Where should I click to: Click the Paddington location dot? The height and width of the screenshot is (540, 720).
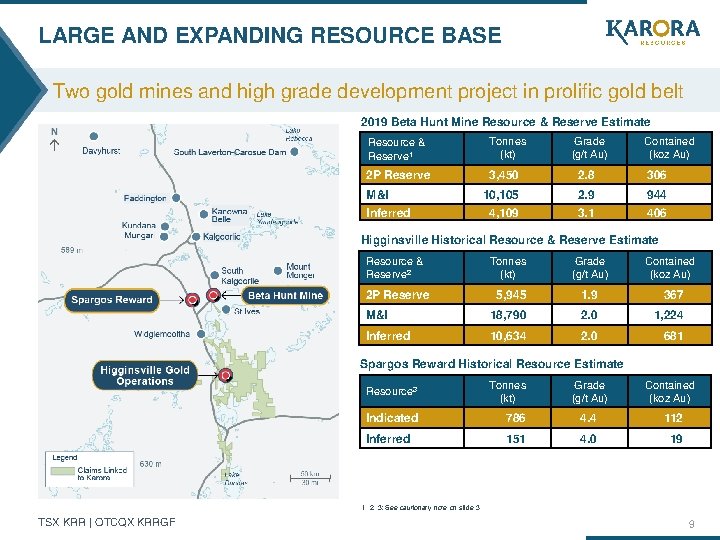[176, 198]
